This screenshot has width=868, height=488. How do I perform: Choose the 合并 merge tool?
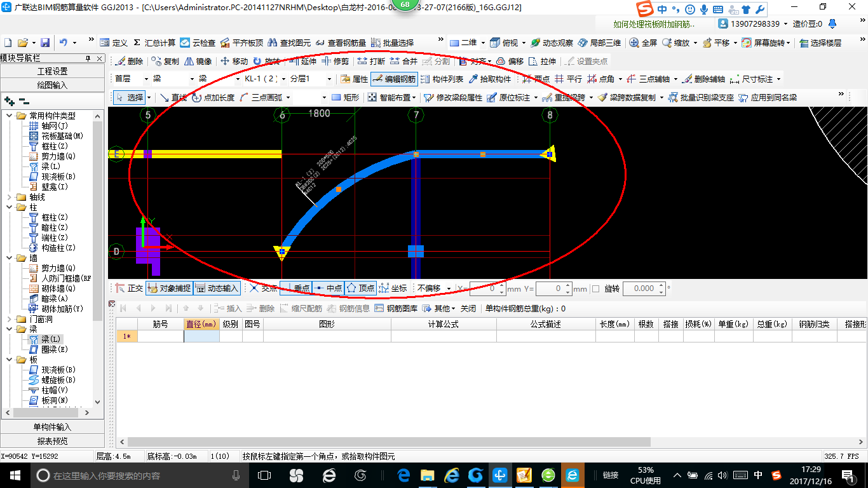click(403, 62)
